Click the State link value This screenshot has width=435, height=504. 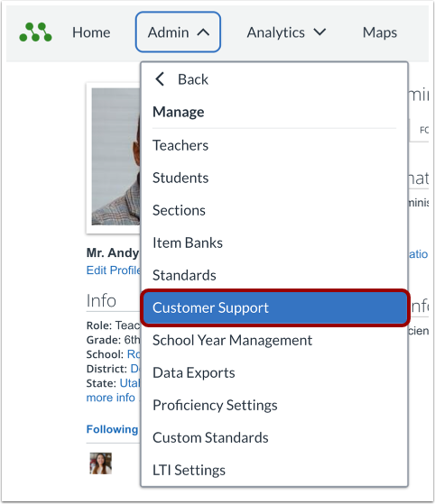130,383
